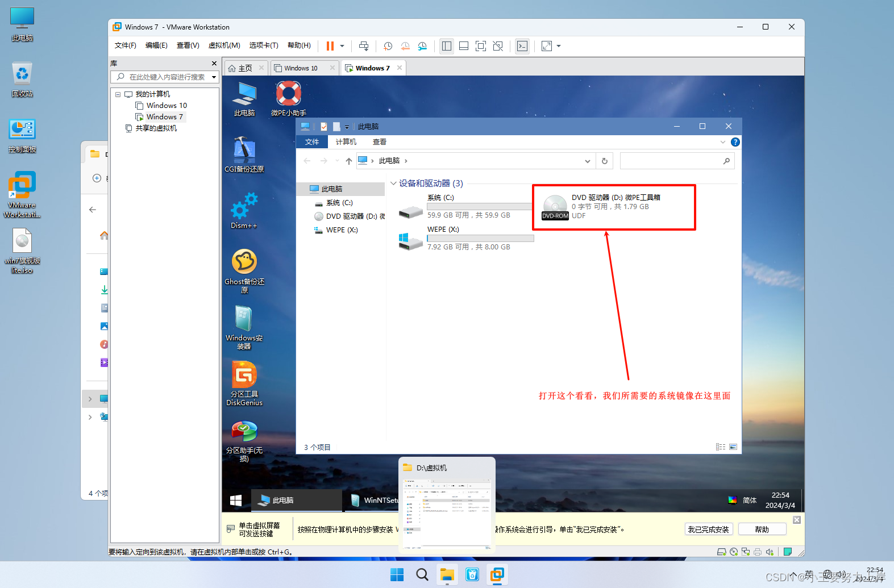The height and width of the screenshot is (588, 894).
Task: Click the properties checkmark in explorer title bar
Action: [324, 127]
